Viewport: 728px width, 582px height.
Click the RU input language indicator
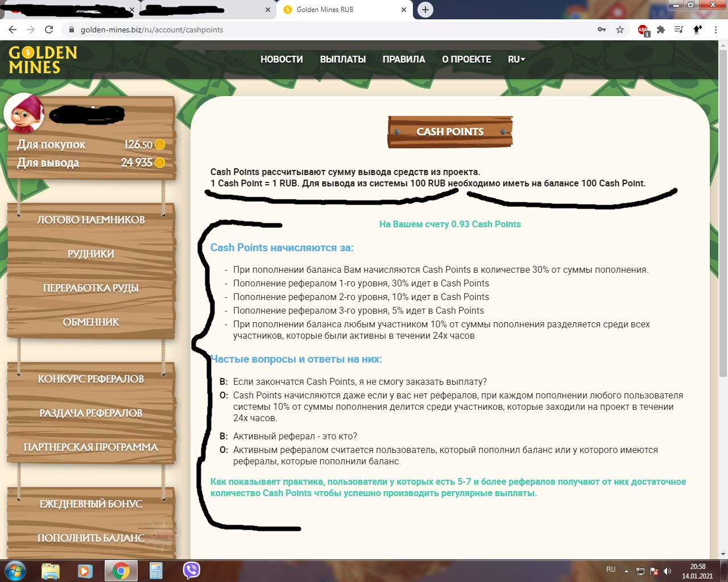pyautogui.click(x=611, y=569)
